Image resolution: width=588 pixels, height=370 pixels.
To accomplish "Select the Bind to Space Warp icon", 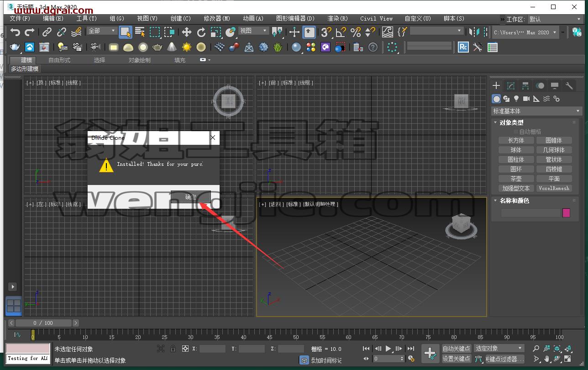I will (x=76, y=32).
